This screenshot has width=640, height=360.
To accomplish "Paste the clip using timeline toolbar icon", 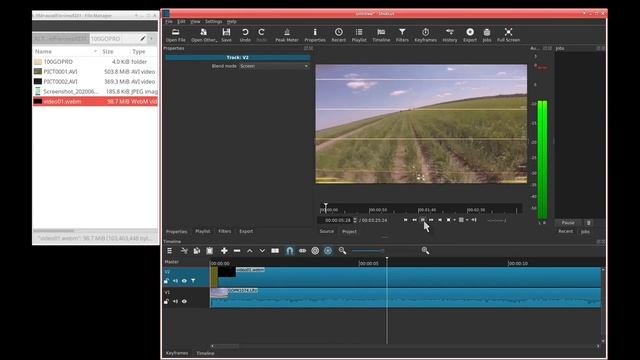I will 209,251.
